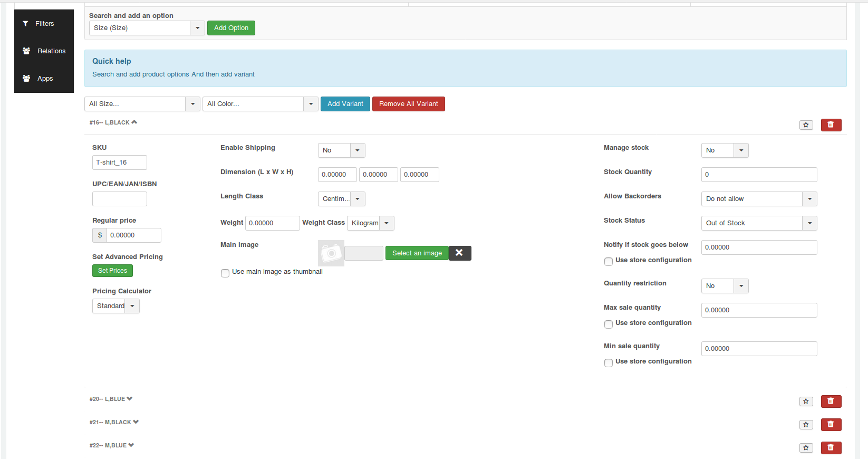Click the Stock Quantity input field

coord(758,175)
